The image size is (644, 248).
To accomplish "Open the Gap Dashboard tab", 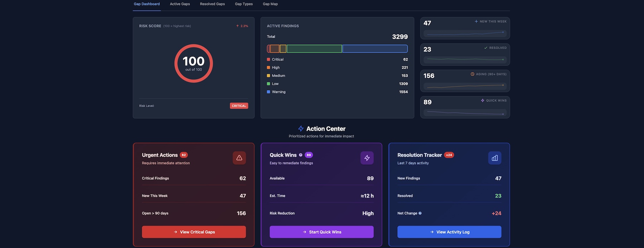I will pos(147,4).
